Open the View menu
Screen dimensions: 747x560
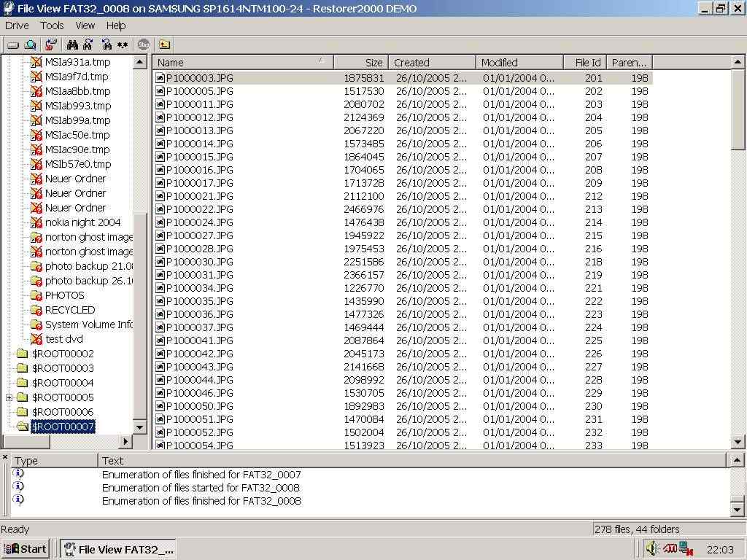pyautogui.click(x=85, y=26)
